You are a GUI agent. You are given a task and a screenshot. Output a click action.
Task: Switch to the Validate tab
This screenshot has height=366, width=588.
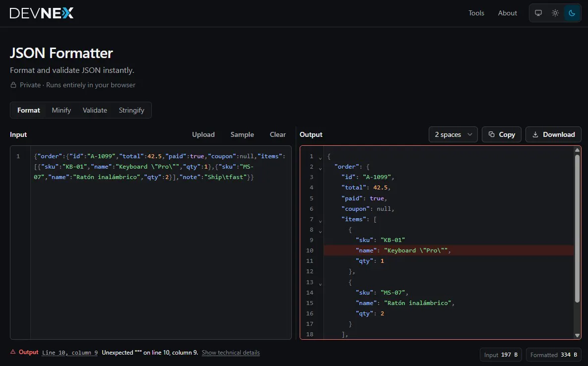pyautogui.click(x=95, y=110)
